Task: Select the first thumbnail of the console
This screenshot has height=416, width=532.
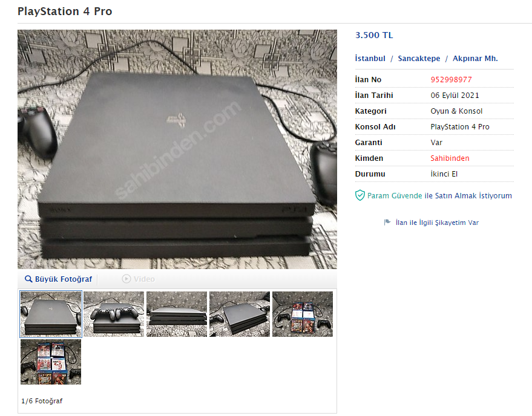Action: click(x=51, y=314)
